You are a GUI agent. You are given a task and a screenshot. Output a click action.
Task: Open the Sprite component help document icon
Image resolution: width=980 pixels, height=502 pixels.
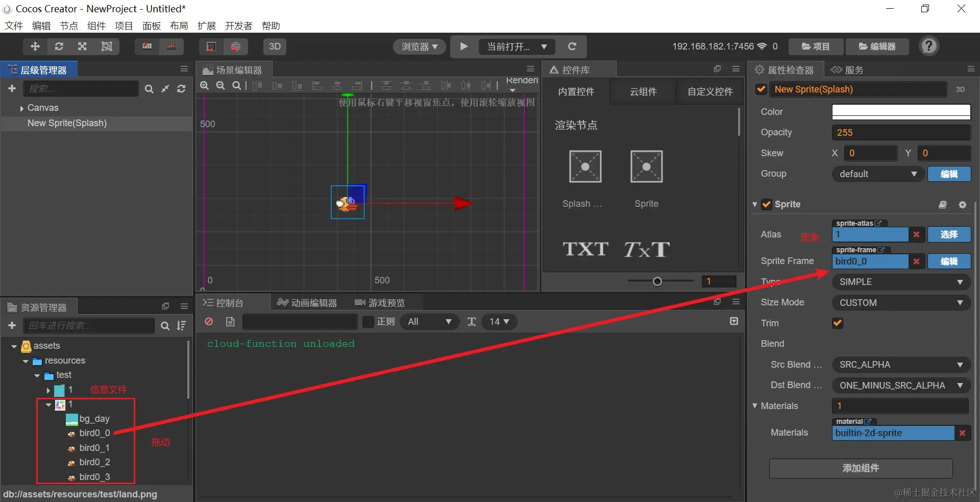point(943,205)
